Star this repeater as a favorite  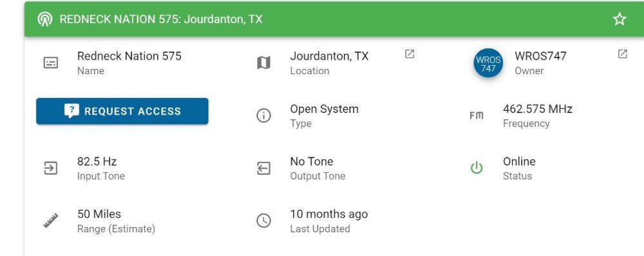[x=620, y=19]
